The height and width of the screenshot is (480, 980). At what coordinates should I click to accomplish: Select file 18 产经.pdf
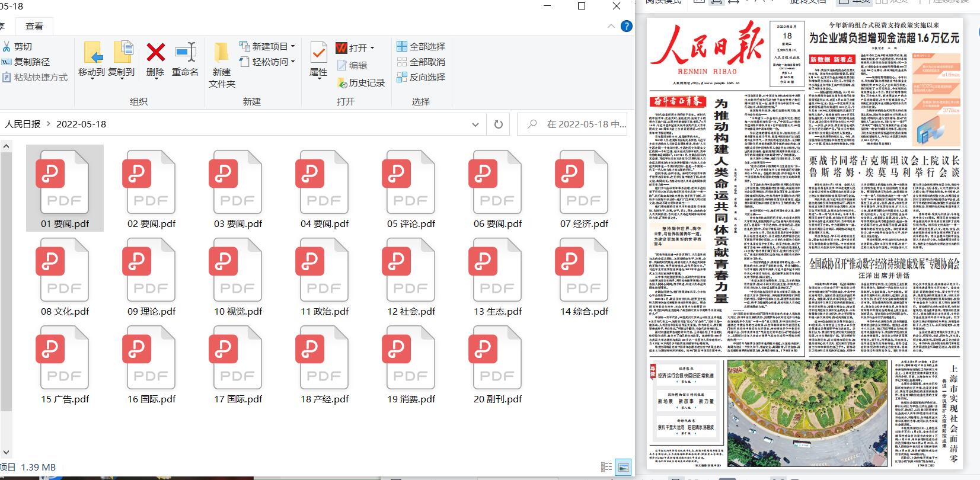324,363
